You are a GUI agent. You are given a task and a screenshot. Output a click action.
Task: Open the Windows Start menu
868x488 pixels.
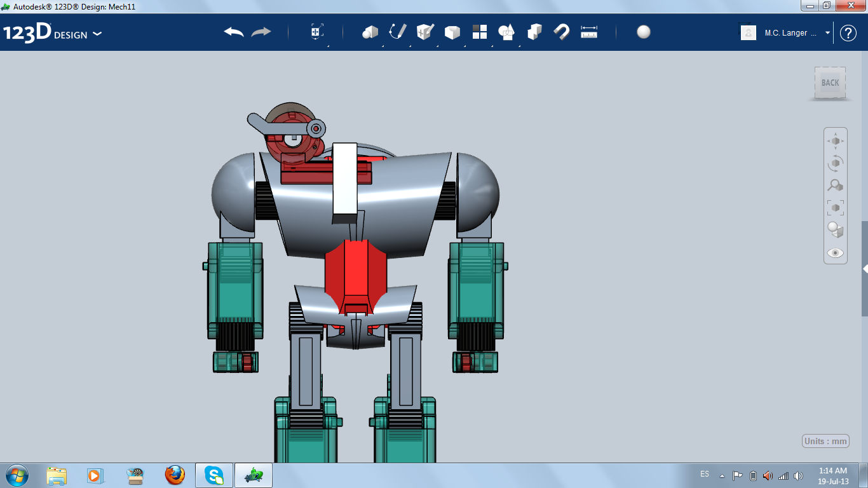17,475
